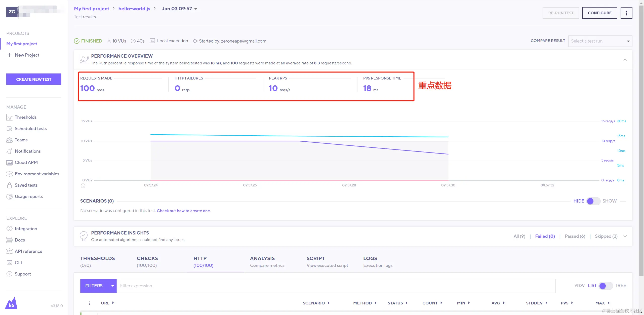Expand the Performance Insights panel chevron
This screenshot has width=644, height=315.
tap(625, 237)
